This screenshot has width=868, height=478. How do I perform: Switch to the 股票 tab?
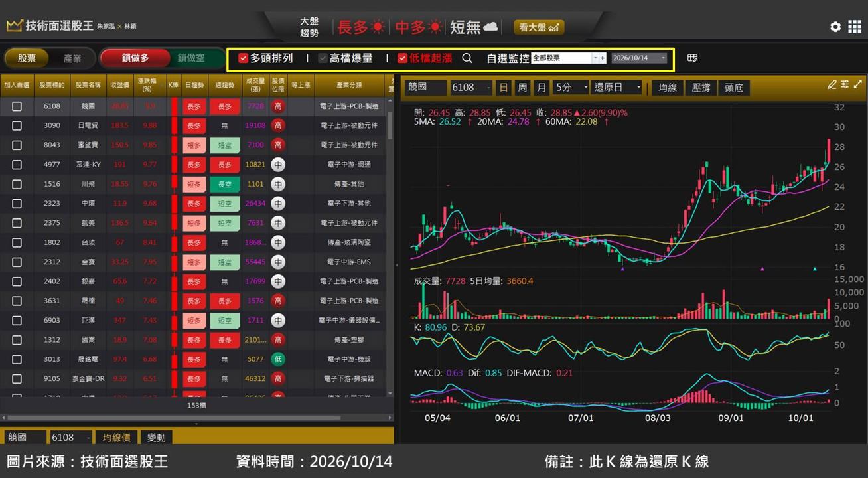[27, 58]
